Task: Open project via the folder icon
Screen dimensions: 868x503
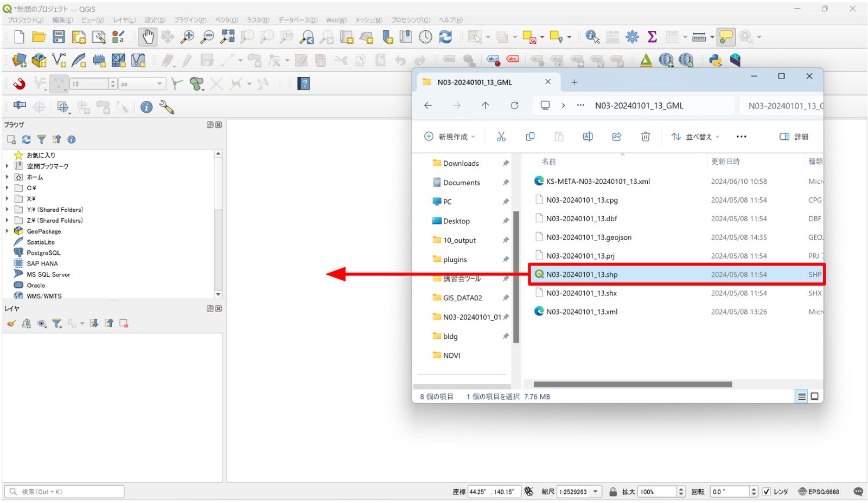Action: point(39,37)
